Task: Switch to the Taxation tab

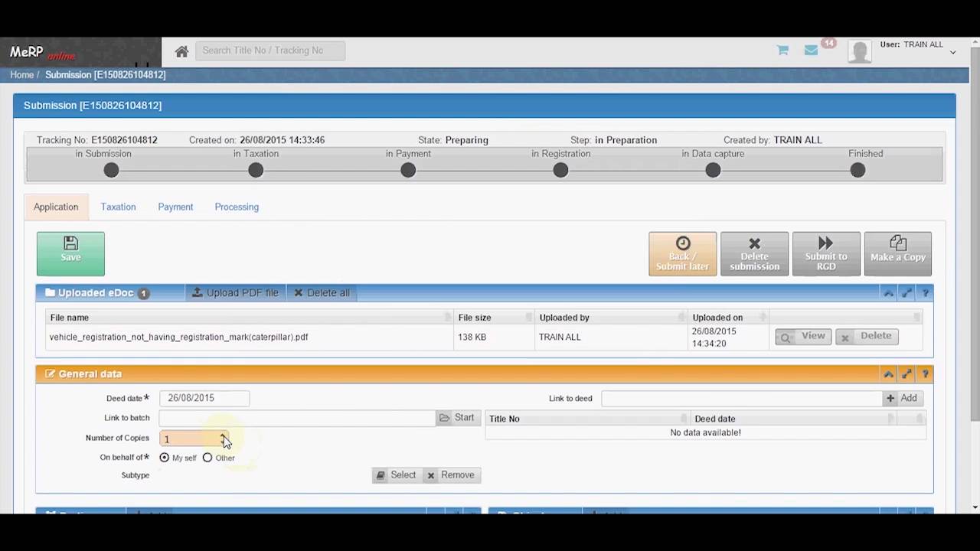Action: point(118,207)
